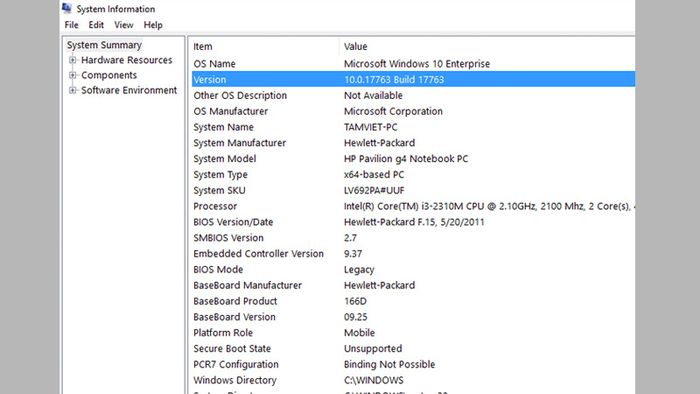Expand the Hardware Resources node
Screen dimensions: 700x394
coord(72,60)
